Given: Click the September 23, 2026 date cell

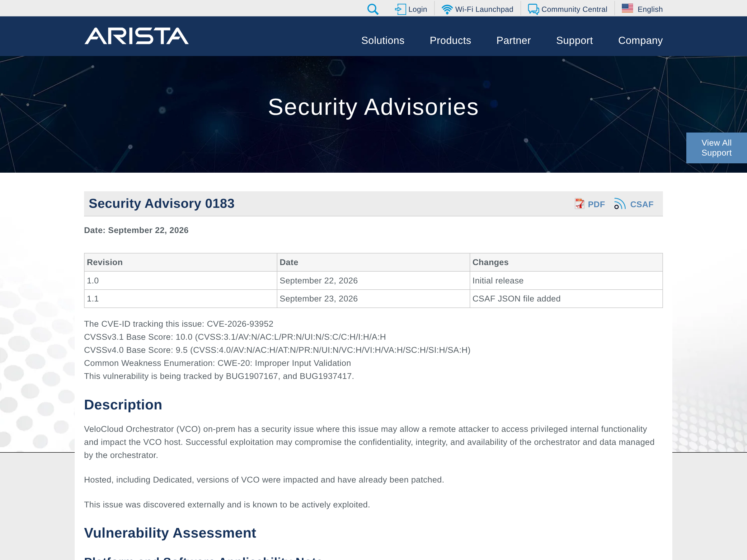Looking at the screenshot, I should point(373,299).
